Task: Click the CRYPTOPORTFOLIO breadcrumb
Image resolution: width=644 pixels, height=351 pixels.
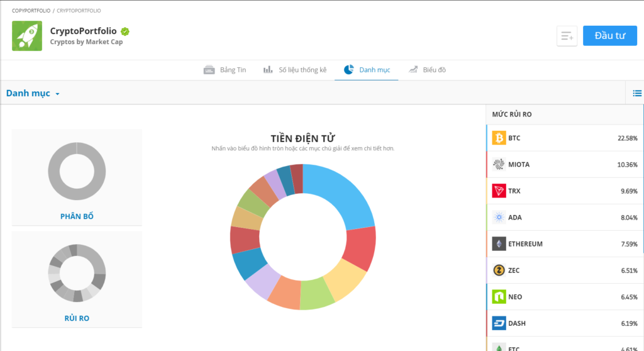Action: [79, 11]
